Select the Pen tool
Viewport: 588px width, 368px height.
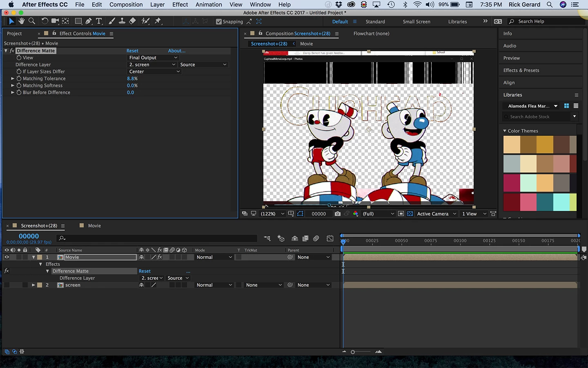coord(89,21)
